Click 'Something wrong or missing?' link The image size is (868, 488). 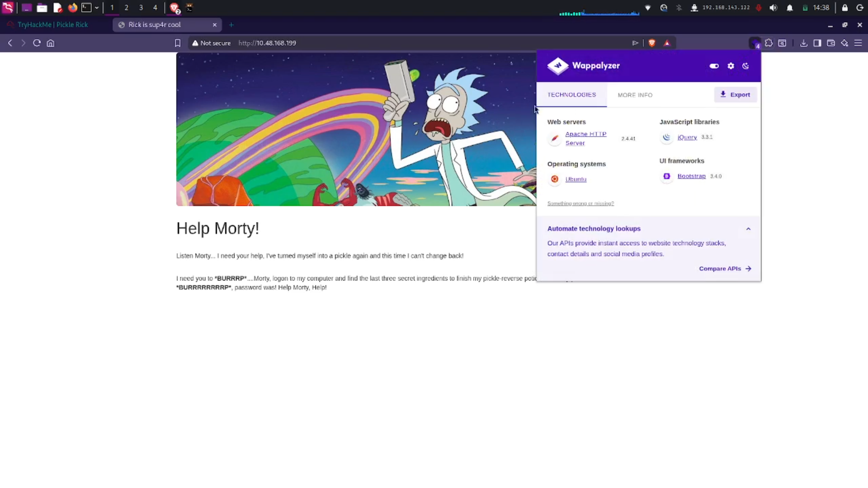pyautogui.click(x=580, y=203)
